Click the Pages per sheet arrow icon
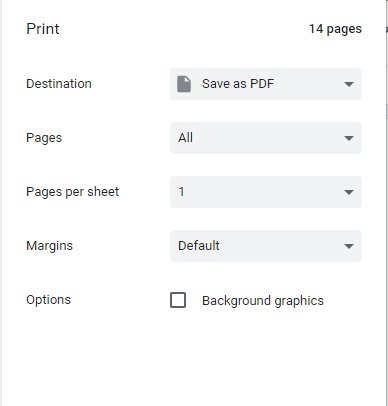Viewport: 388px width, 406px height. (x=349, y=192)
